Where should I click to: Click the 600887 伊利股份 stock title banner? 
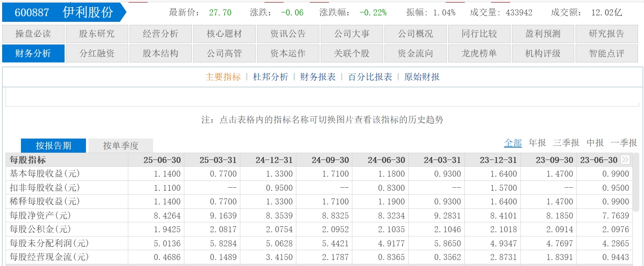(x=64, y=12)
